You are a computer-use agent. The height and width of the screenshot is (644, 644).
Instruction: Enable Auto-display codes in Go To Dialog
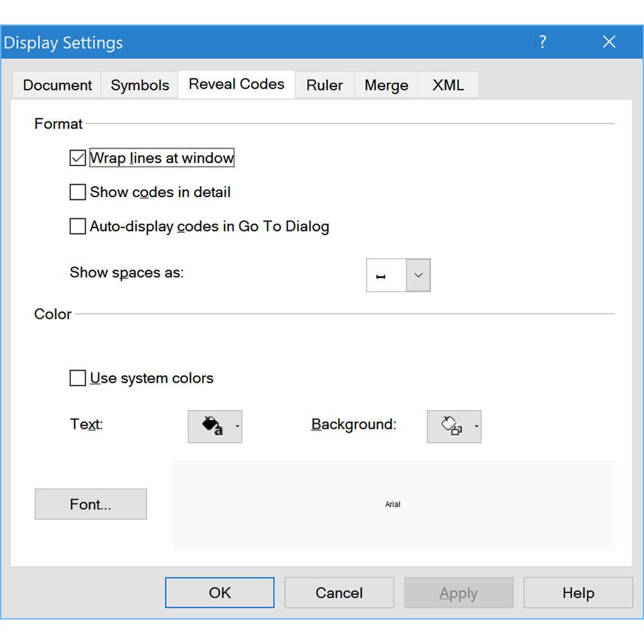(x=78, y=226)
